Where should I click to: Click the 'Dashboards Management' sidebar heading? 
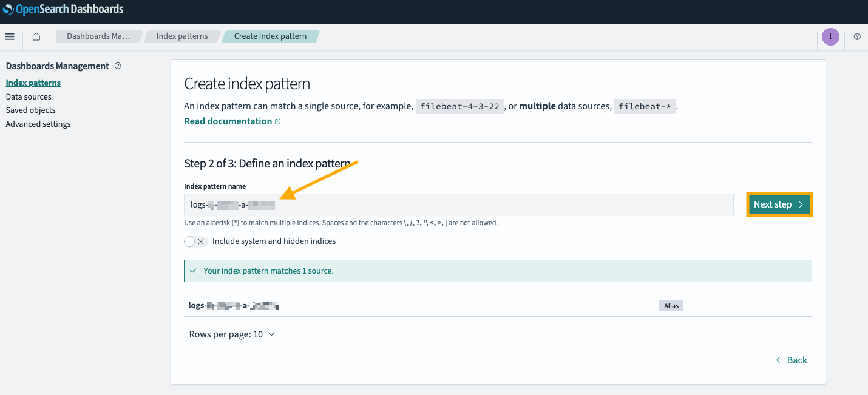[58, 66]
